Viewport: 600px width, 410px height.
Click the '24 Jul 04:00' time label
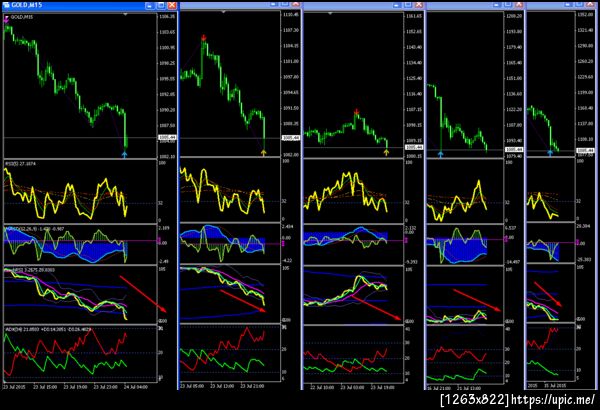tap(135, 387)
